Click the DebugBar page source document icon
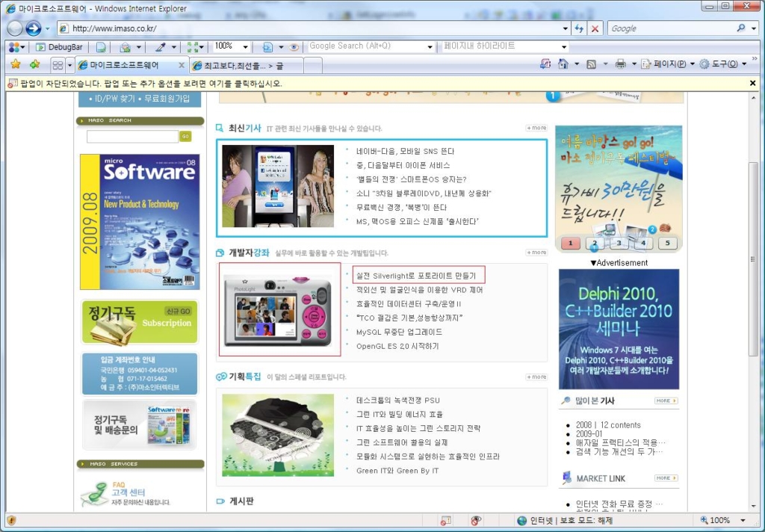 click(x=101, y=47)
